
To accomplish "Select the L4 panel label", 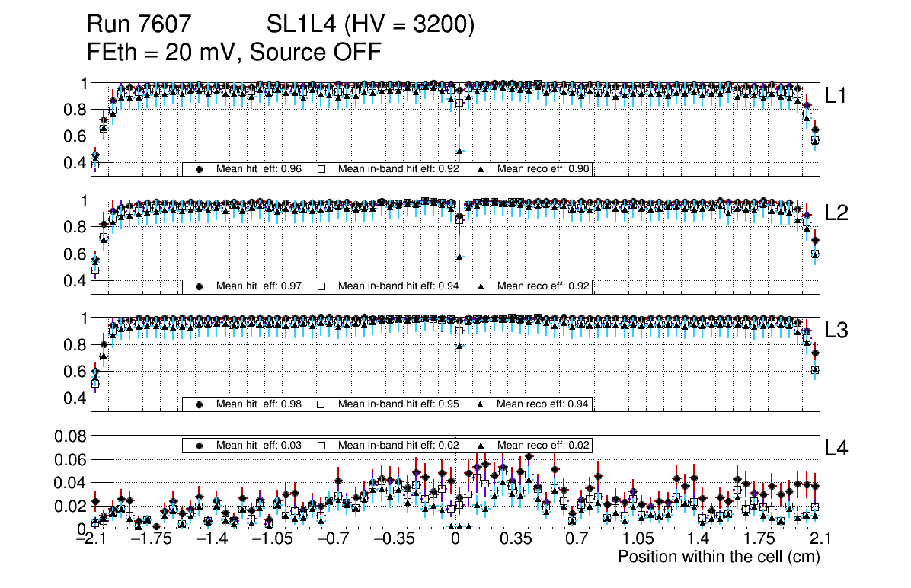I will 836,449.
